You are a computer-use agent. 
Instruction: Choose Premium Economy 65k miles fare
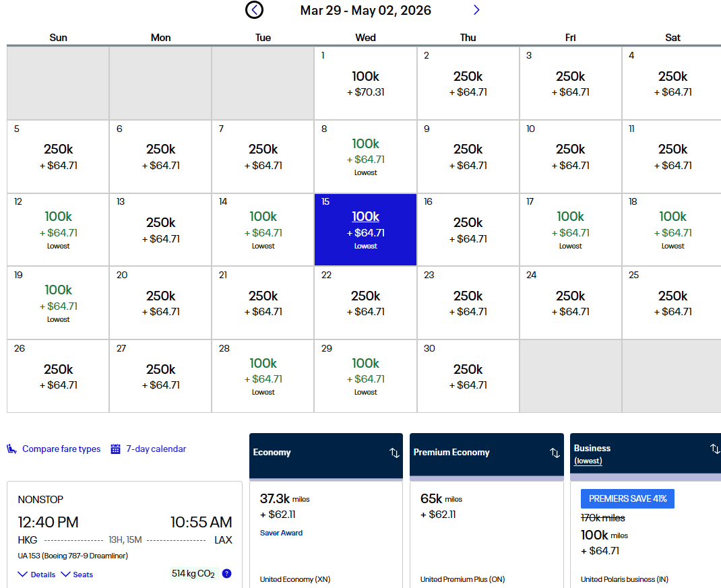tap(486, 532)
